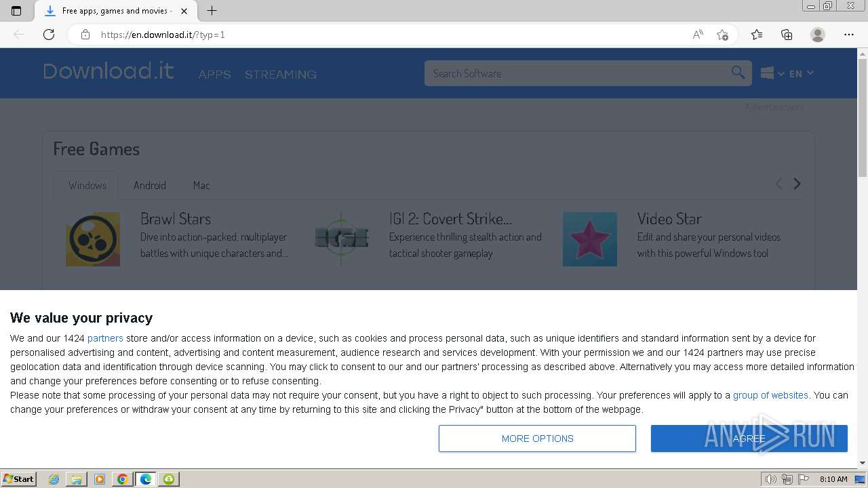Click the scrollbar down arrow
This screenshot has height=488, width=868.
click(863, 463)
